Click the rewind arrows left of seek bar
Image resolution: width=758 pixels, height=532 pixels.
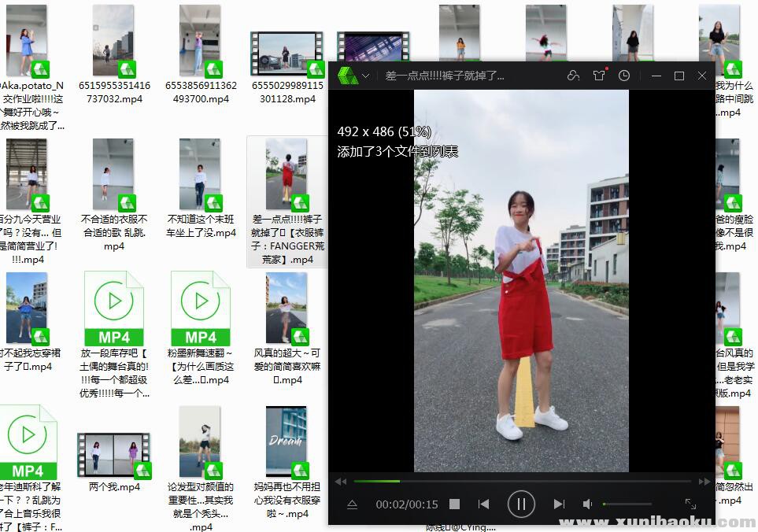pos(340,481)
